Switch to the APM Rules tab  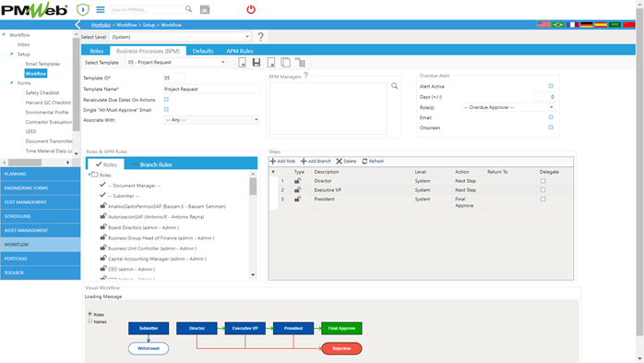pyautogui.click(x=240, y=51)
